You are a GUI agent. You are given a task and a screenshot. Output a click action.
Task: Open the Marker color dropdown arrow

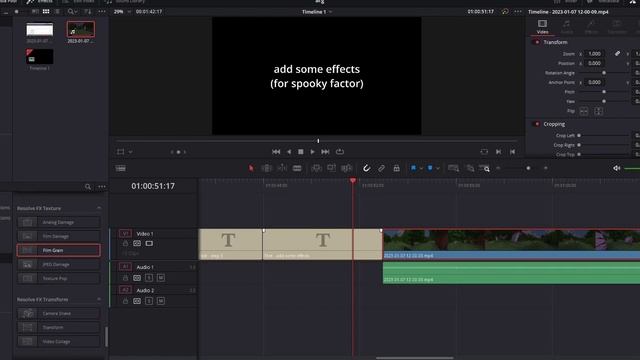click(438, 169)
